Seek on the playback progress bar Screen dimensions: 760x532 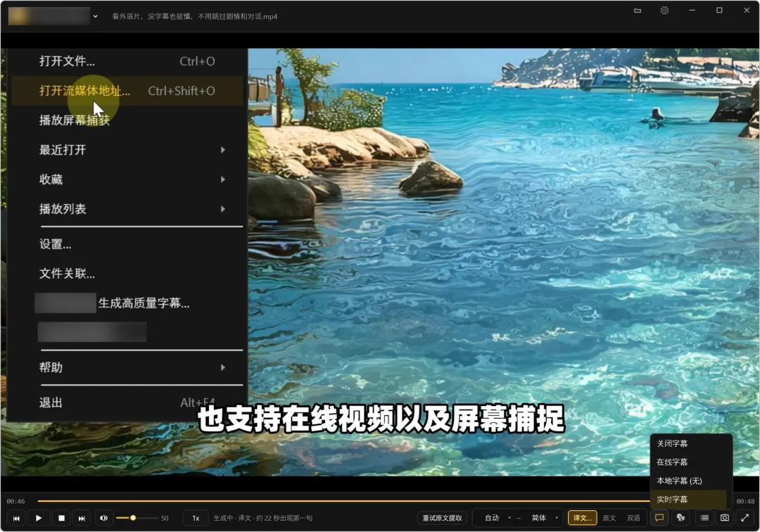coord(343,501)
